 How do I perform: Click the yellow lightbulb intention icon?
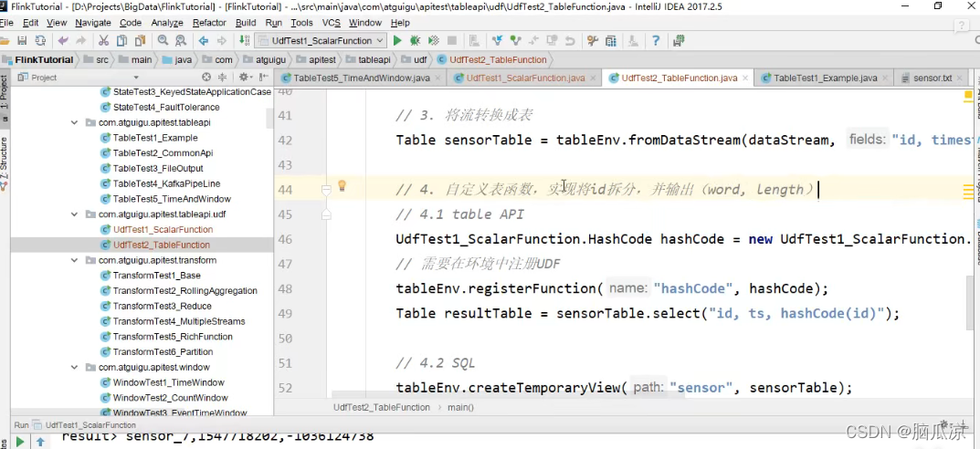pos(342,185)
